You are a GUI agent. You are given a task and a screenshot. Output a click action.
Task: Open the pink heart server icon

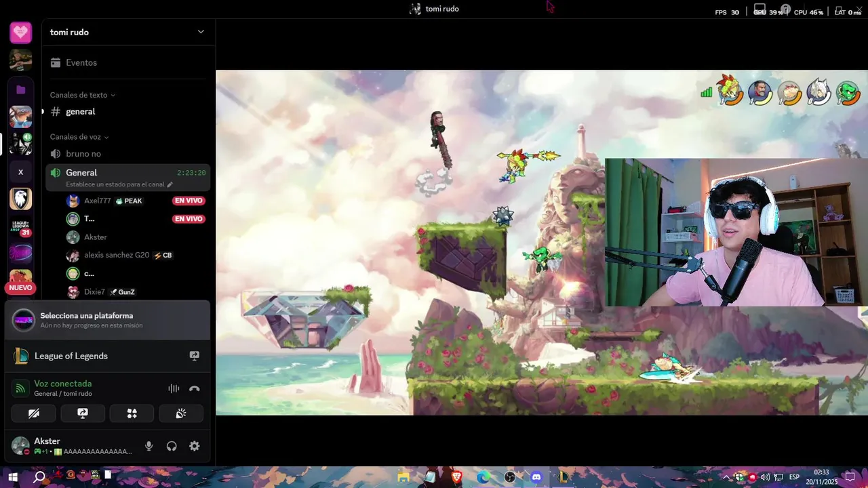[20, 32]
